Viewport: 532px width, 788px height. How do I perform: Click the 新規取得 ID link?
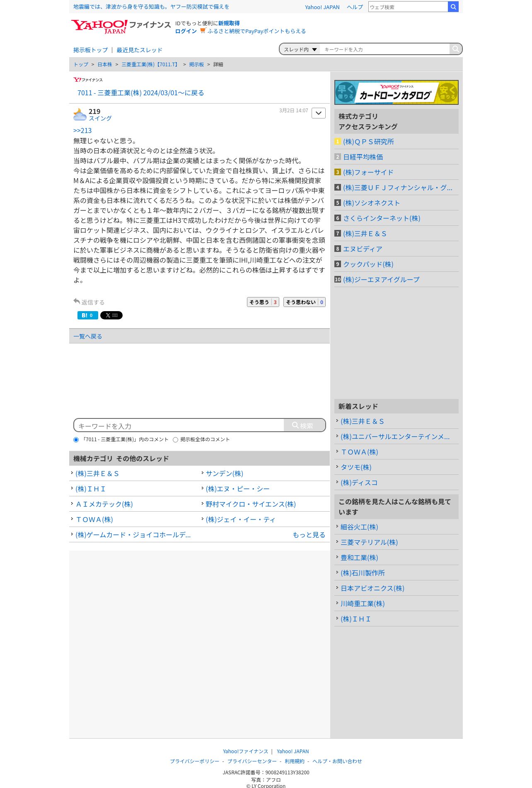[x=229, y=23]
